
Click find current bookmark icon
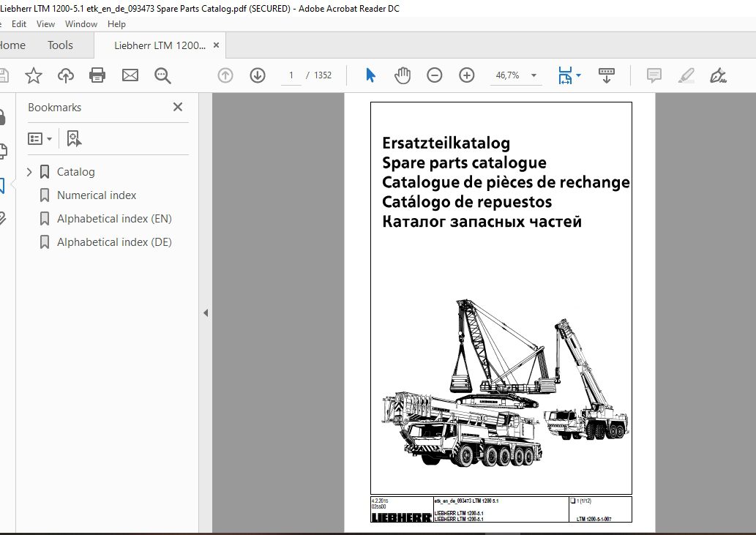click(x=74, y=139)
